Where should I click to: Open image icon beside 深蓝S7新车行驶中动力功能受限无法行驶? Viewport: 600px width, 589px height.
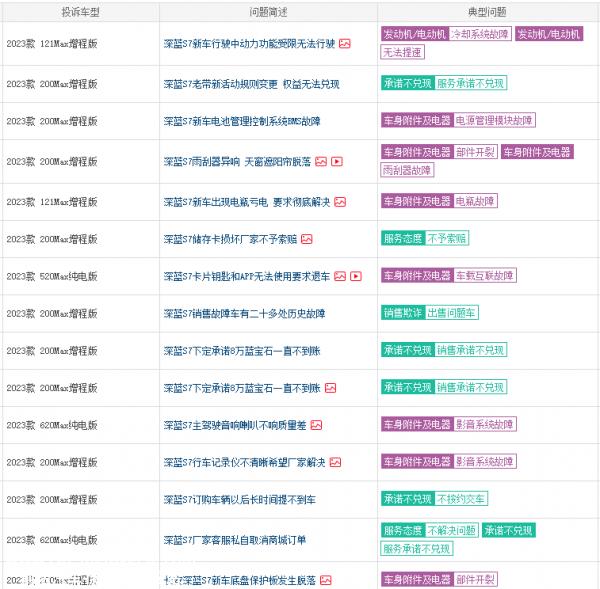pos(344,44)
